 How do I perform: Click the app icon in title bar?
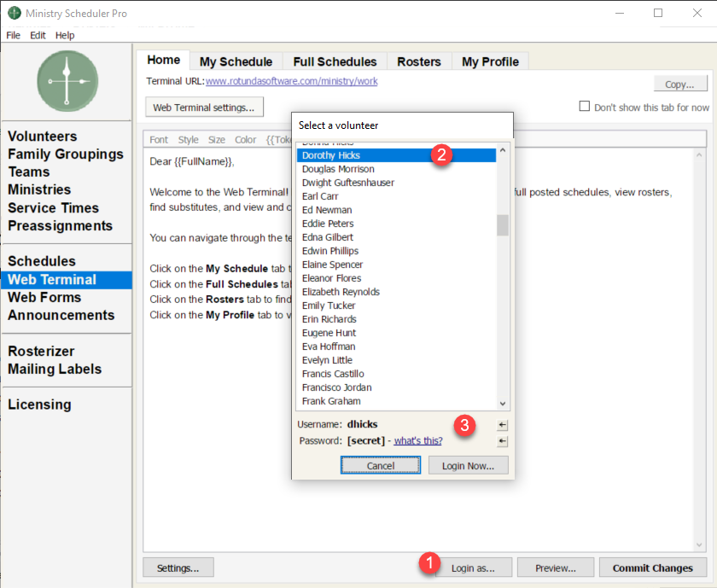pyautogui.click(x=15, y=14)
